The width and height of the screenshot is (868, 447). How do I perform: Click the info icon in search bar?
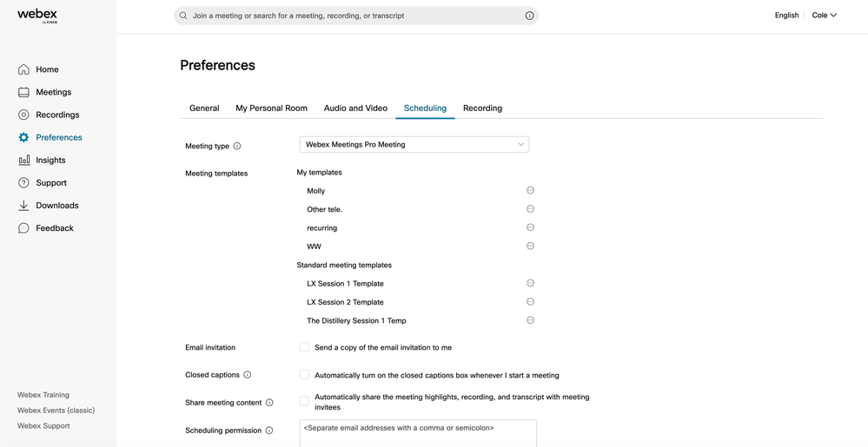pos(529,16)
